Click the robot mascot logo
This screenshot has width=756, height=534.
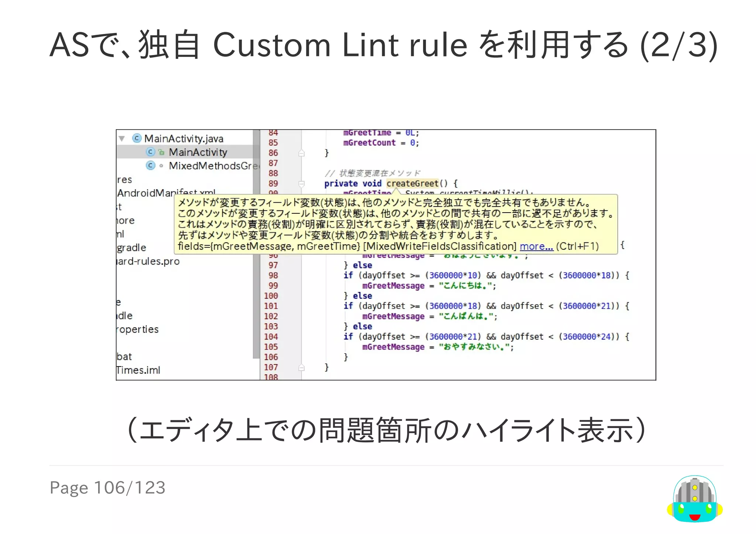tap(695, 499)
